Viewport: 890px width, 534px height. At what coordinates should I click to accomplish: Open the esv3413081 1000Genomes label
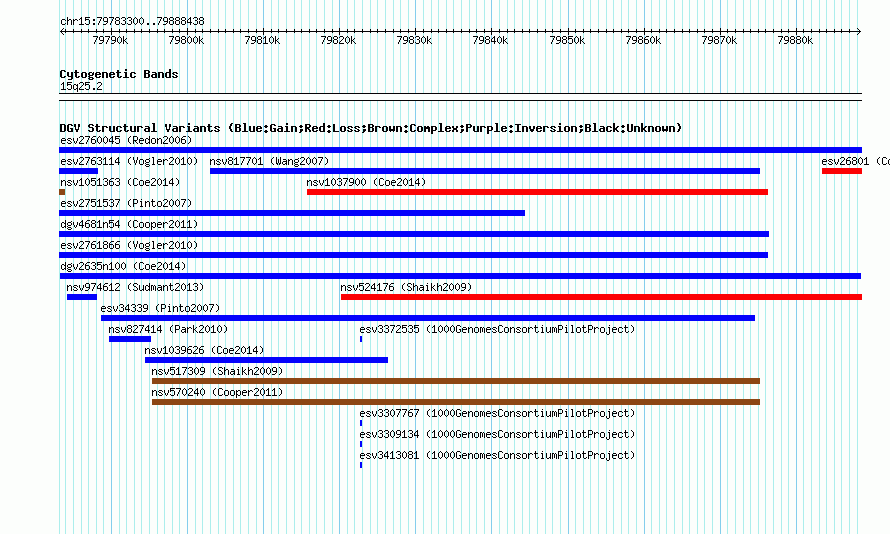point(497,455)
